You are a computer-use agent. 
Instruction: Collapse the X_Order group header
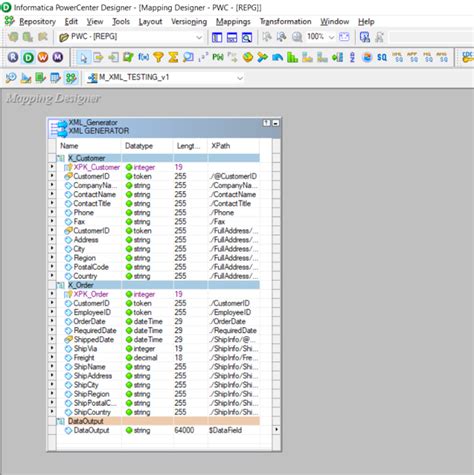point(61,285)
